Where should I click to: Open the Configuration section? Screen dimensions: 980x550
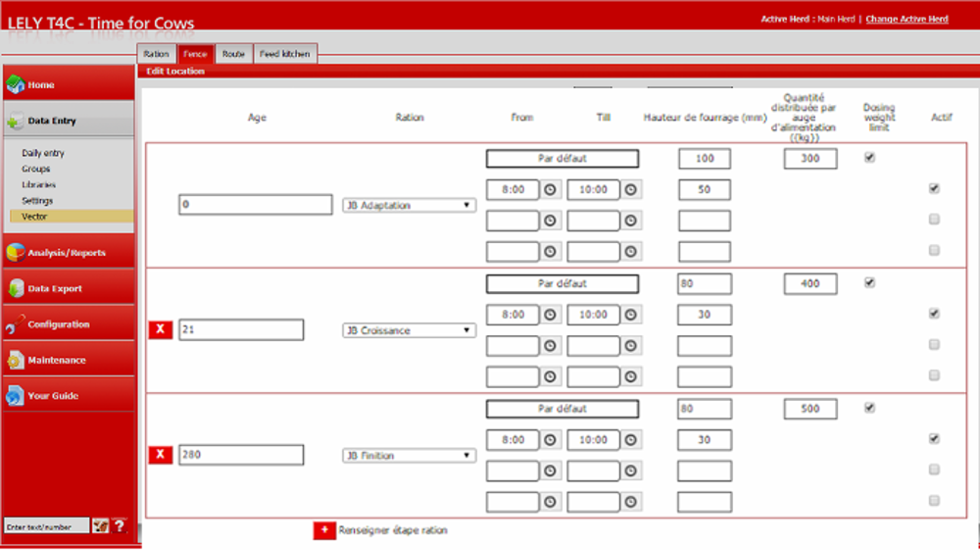pos(69,324)
